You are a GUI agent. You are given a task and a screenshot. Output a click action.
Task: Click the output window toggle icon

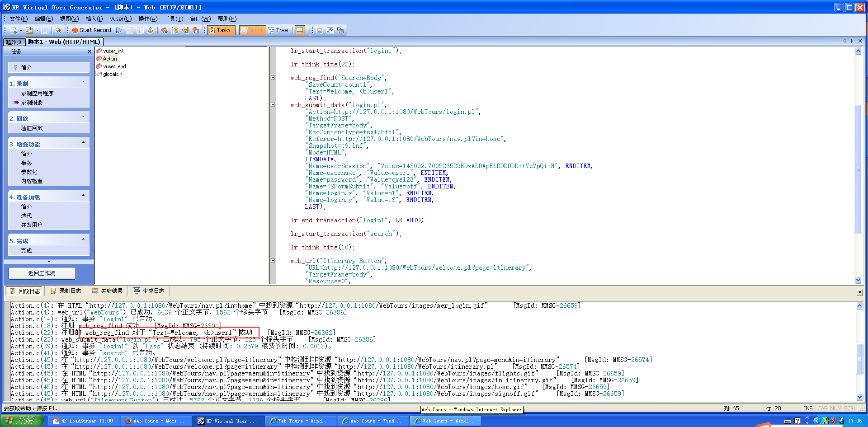pyautogui.click(x=299, y=30)
